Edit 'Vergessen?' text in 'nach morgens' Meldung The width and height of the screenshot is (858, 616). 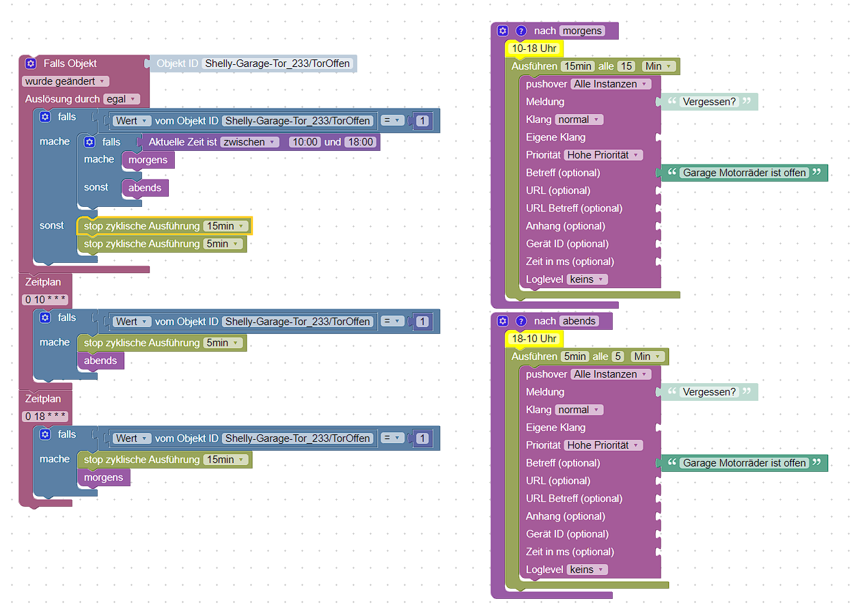[709, 102]
